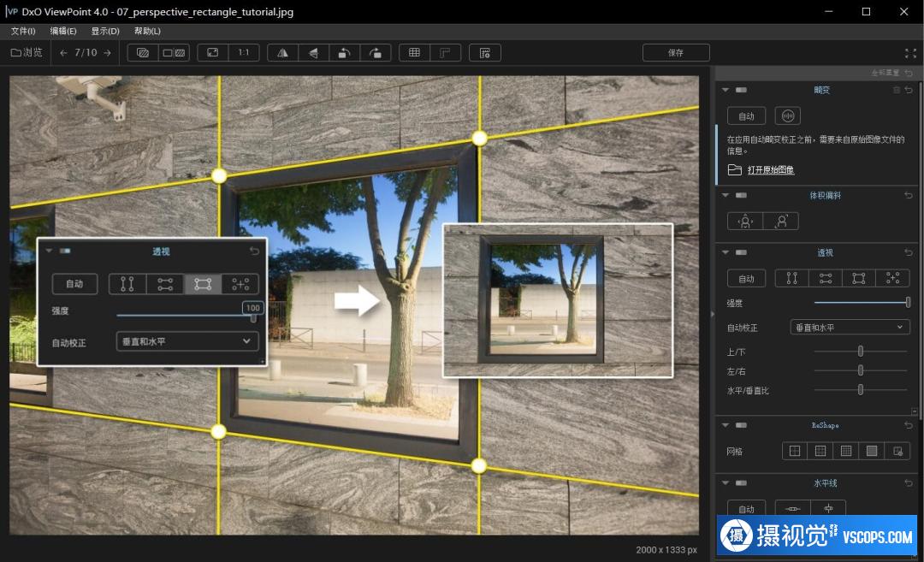This screenshot has width=924, height=562.
Task: Click the 保存 save button
Action: click(676, 52)
